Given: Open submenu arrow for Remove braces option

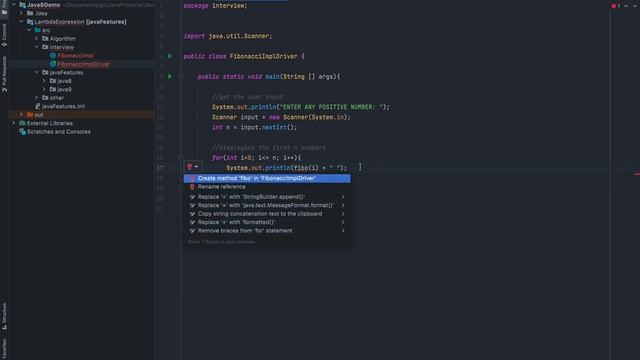Looking at the screenshot, I should [343, 231].
